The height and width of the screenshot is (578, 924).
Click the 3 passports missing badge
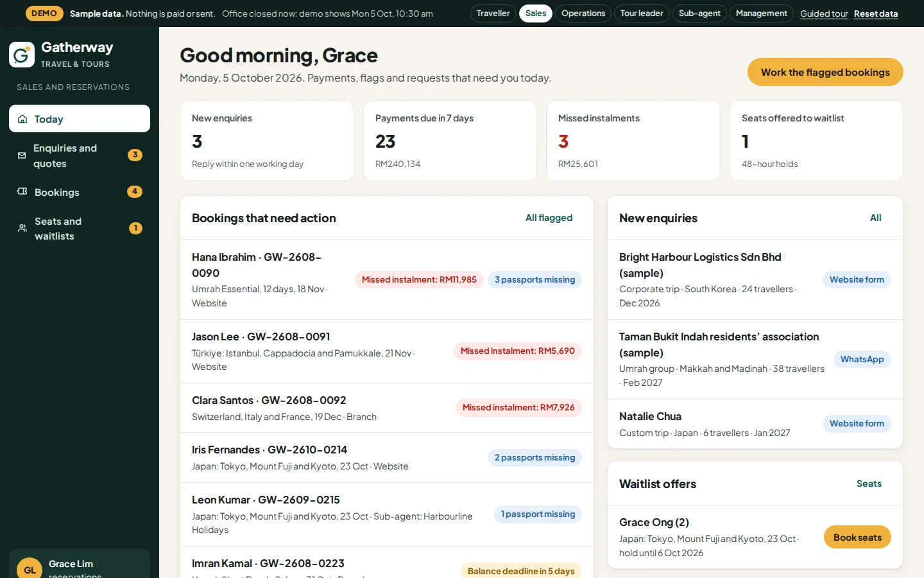click(535, 279)
